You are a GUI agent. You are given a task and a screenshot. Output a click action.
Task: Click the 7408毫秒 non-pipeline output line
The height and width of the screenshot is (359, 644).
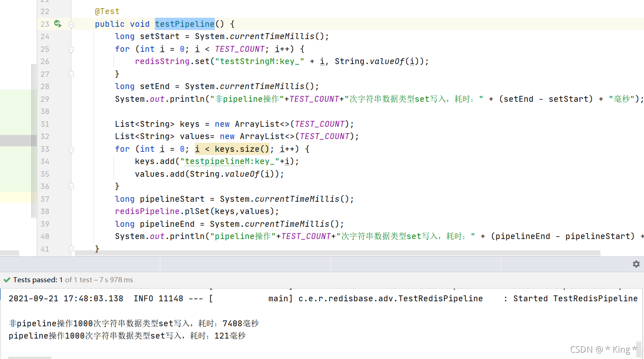click(134, 324)
